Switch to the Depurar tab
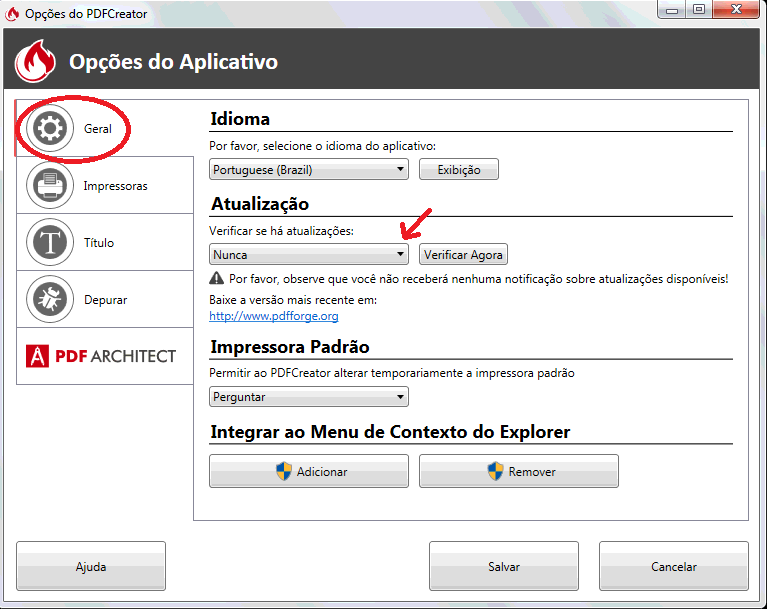 click(x=105, y=299)
